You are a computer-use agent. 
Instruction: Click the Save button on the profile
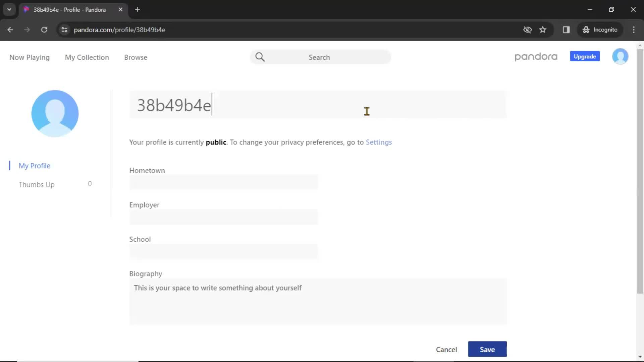(487, 349)
